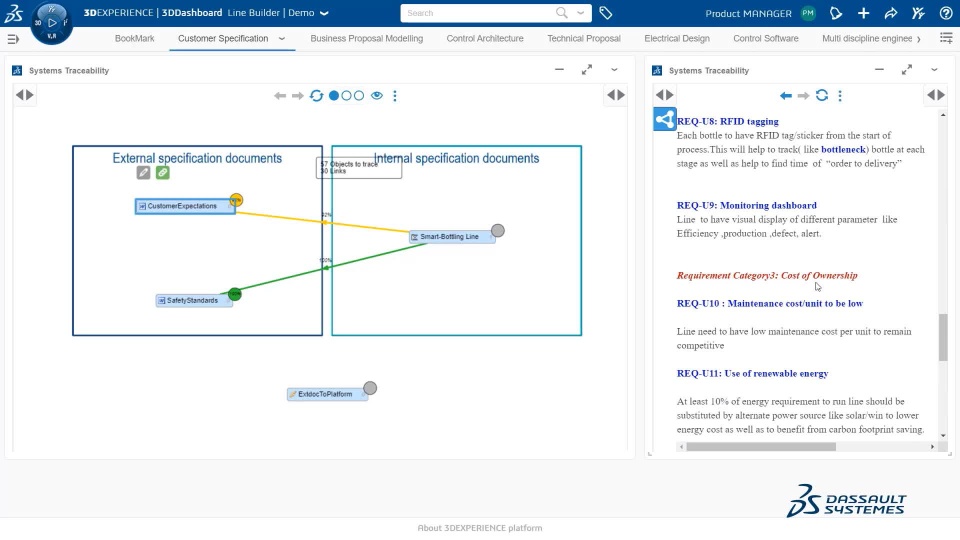Click the horizontal scrollbar thumb in requirements panel
Screen dimensions: 960x540
(x=761, y=447)
